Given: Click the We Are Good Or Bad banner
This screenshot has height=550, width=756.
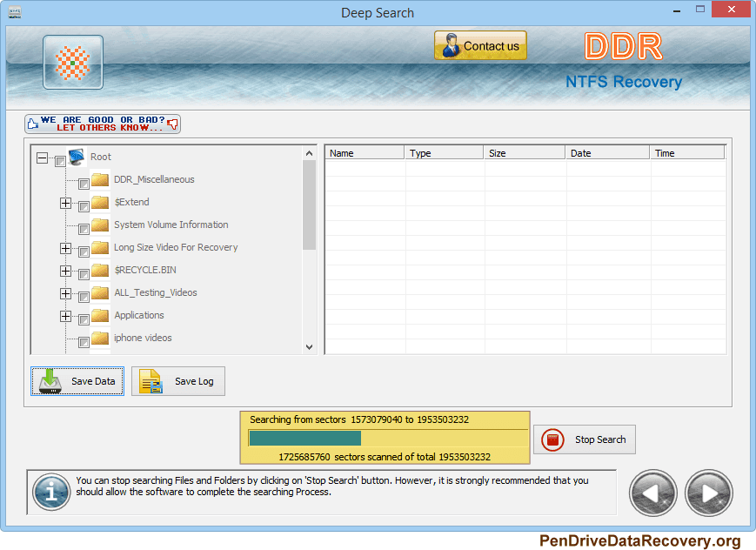Looking at the screenshot, I should pos(103,124).
